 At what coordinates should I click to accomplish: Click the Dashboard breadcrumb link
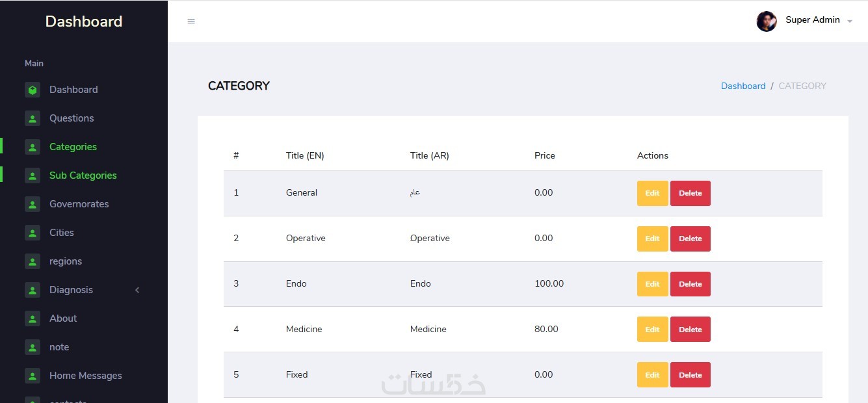coord(743,86)
